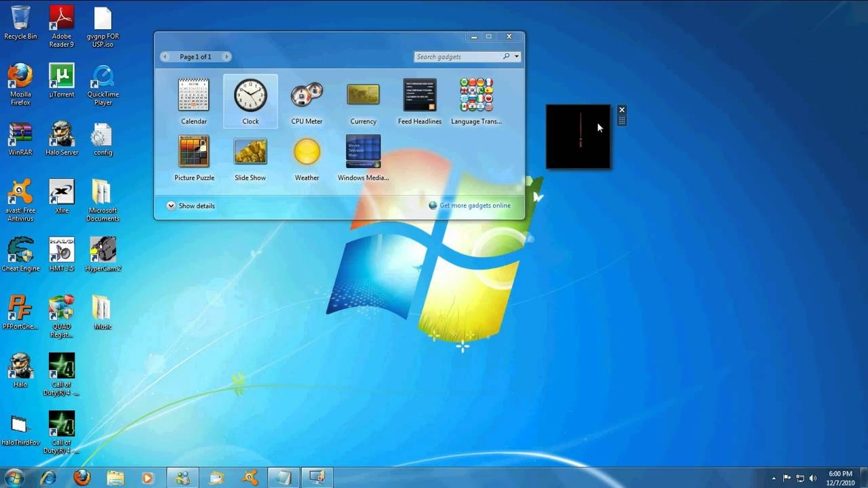Click avast icon in the taskbar
The height and width of the screenshot is (488, 868).
(250, 477)
